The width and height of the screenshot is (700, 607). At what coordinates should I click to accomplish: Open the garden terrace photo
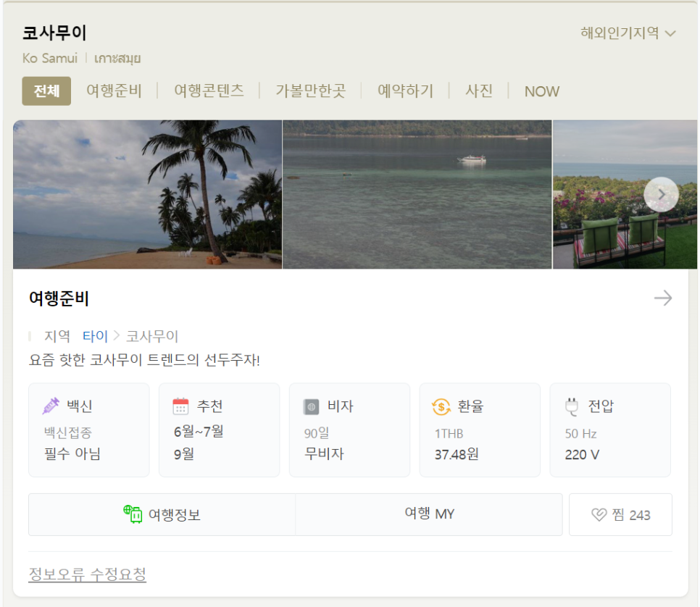coord(625,195)
